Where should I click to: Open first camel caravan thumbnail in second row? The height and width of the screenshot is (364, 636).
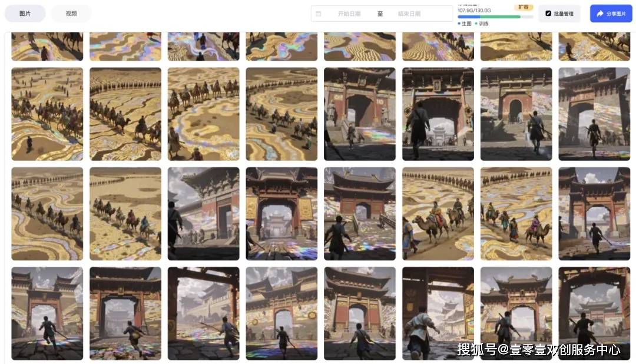(x=47, y=114)
